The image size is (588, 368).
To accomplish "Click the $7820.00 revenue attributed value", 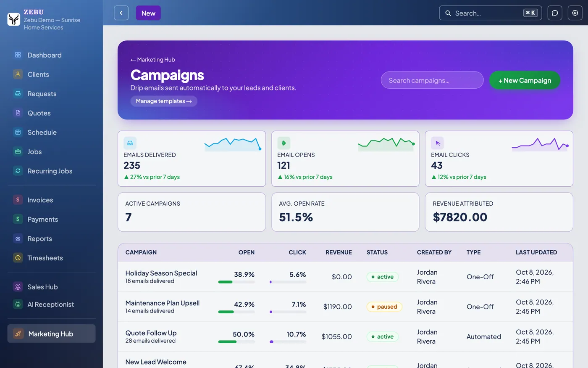I will (x=460, y=217).
